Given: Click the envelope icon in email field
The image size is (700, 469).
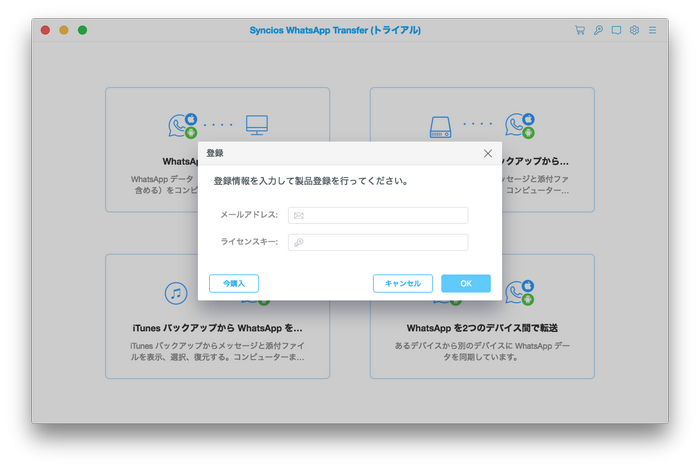Looking at the screenshot, I should 299,216.
